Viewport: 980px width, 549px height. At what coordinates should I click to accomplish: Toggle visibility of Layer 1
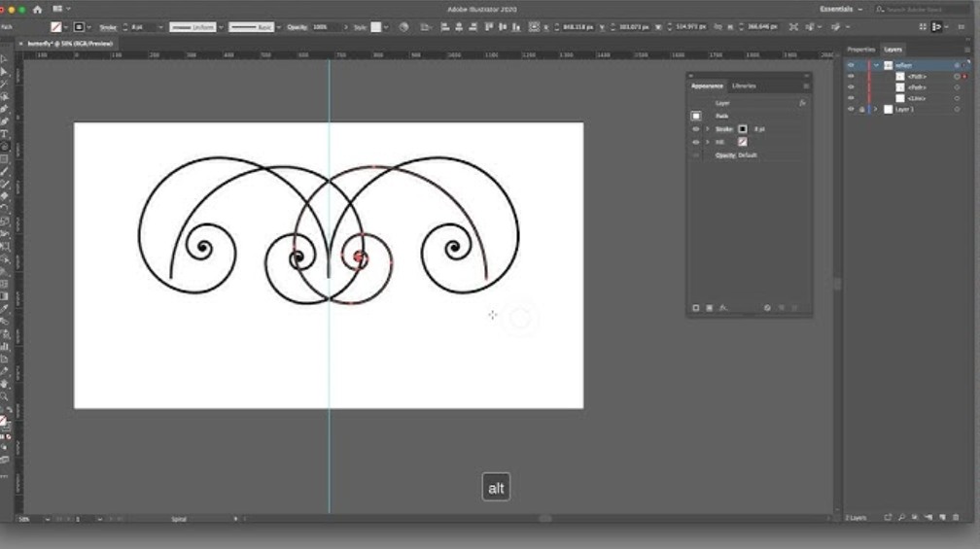851,110
